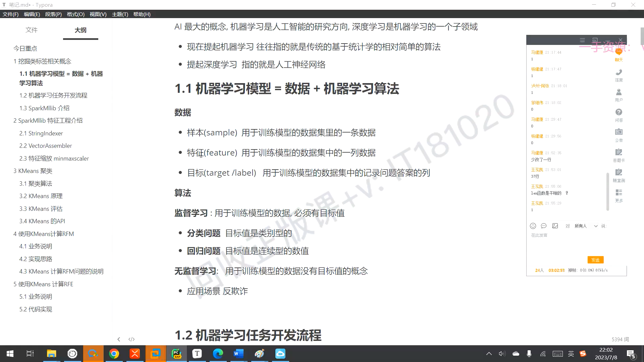Open the 公告 announcement icon
This screenshot has height=362, width=644.
click(619, 132)
